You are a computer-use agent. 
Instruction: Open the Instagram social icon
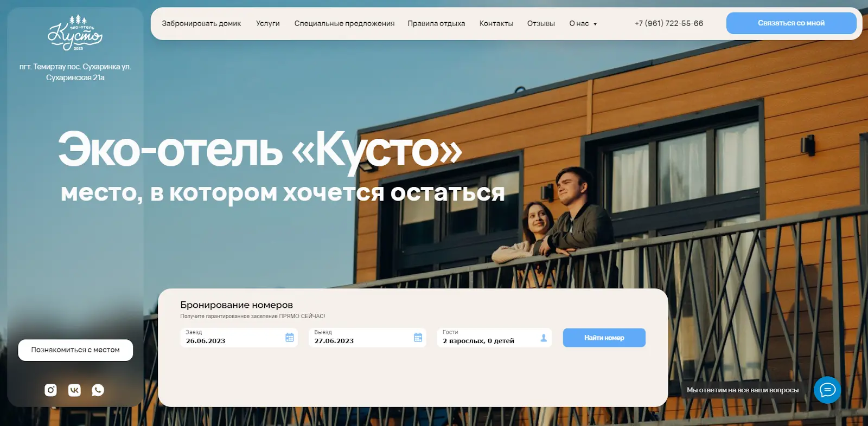[x=50, y=390]
